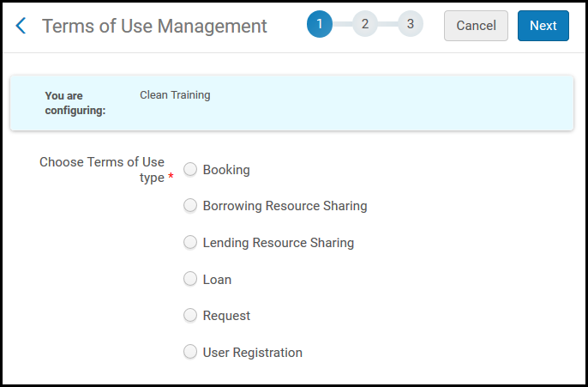Click the progress line between steps 2 and 3
Viewport: 588px width, 387px height.
pyautogui.click(x=387, y=25)
